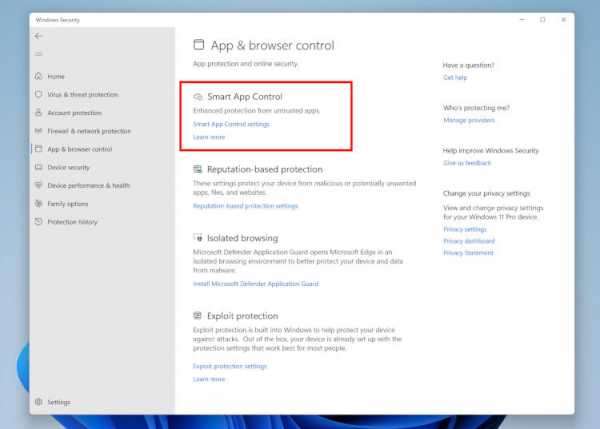
Task: Click the Exploit protection icon
Action: click(x=197, y=316)
